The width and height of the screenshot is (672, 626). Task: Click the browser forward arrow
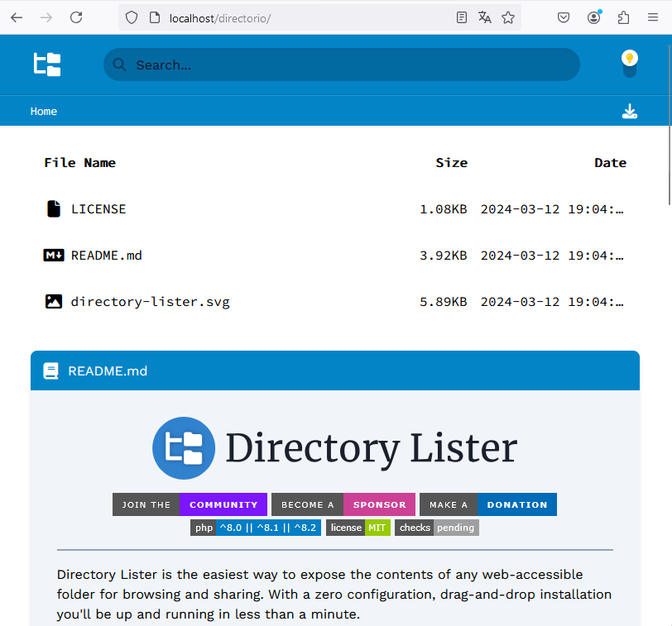point(46,18)
